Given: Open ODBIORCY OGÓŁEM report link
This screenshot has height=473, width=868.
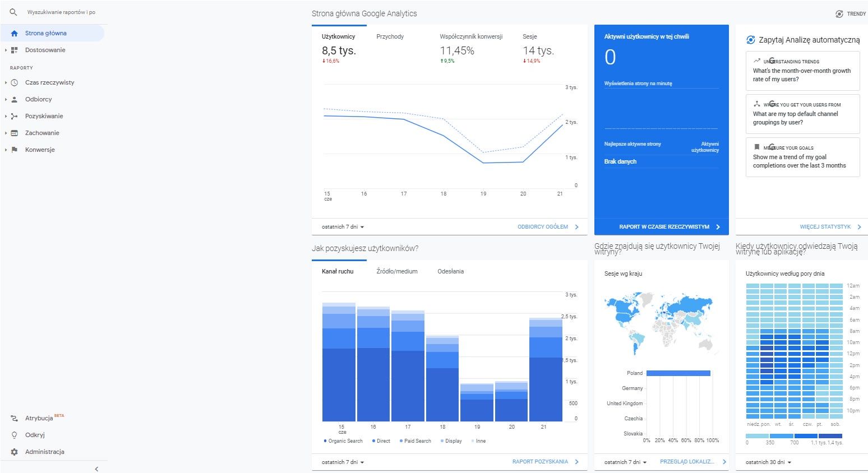Looking at the screenshot, I should 543,227.
